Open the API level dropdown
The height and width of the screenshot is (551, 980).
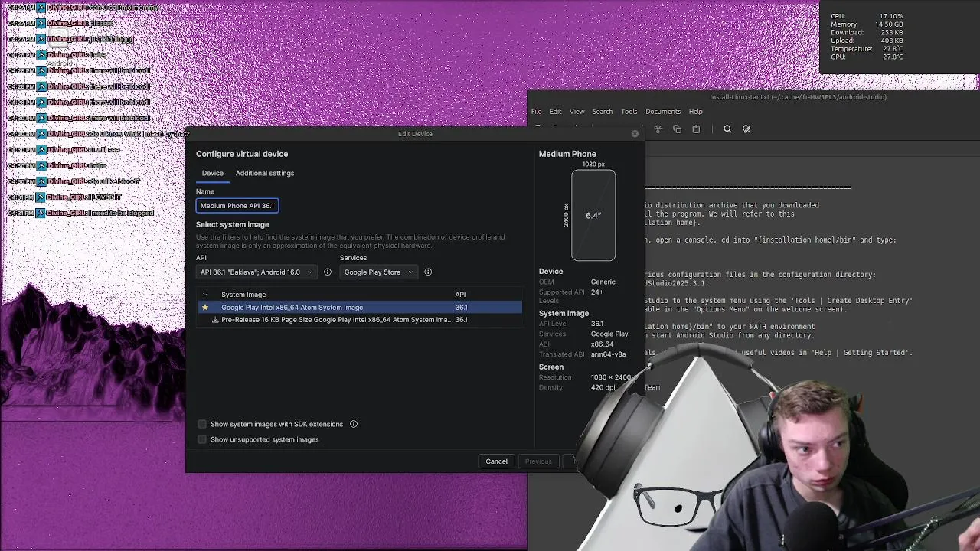[x=256, y=272]
